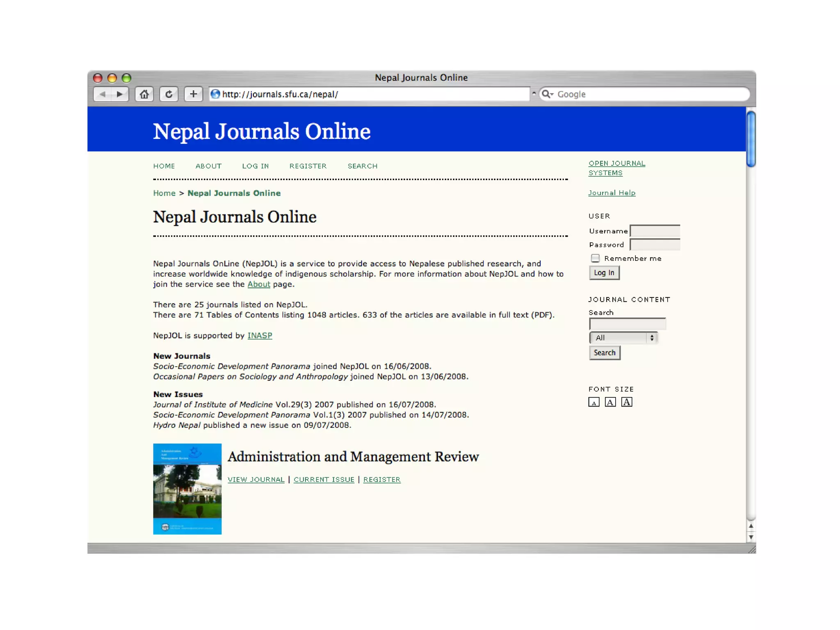Go to browser home page icon
Image resolution: width=840 pixels, height=630 pixels.
point(144,94)
